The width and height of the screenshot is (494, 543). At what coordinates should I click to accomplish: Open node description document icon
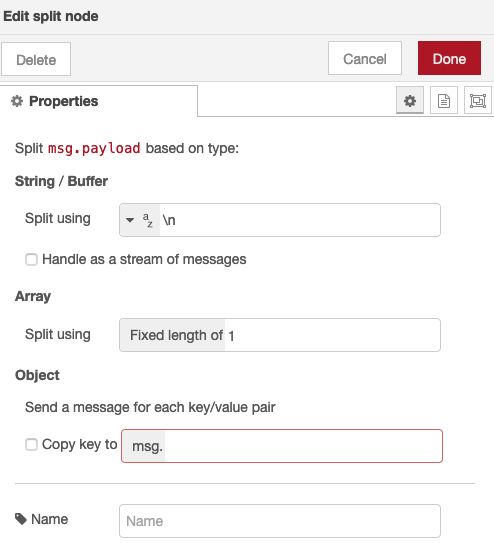coord(444,100)
